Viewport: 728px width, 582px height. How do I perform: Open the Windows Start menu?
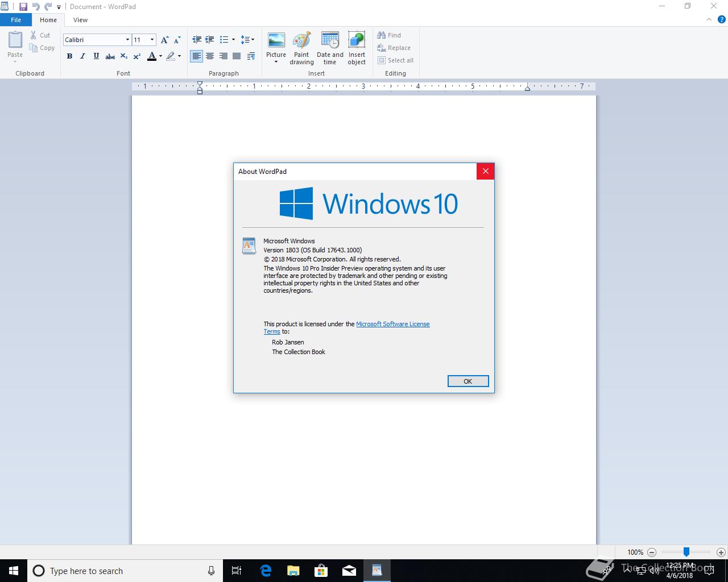click(14, 571)
